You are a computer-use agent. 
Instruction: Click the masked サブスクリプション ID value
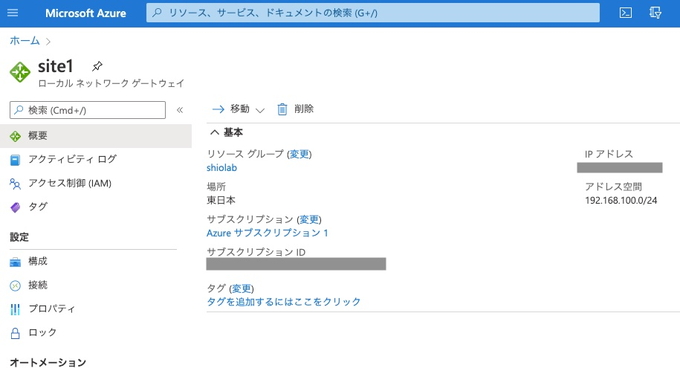pos(296,264)
